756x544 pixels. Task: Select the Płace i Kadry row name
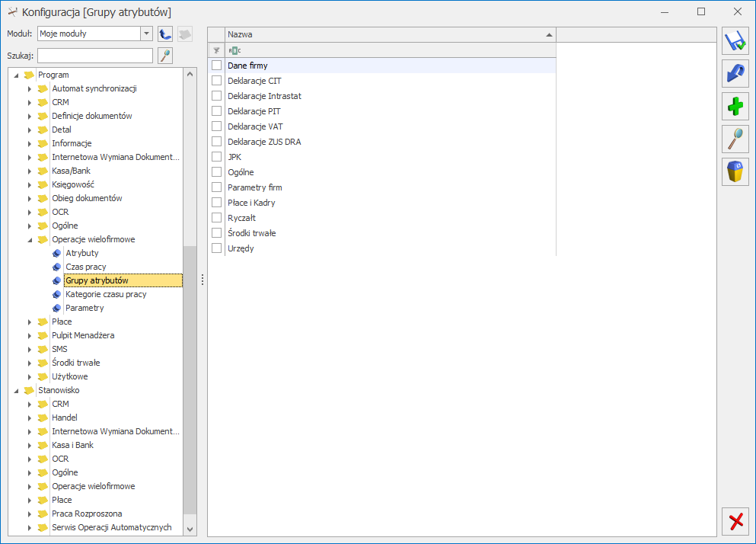(x=251, y=203)
